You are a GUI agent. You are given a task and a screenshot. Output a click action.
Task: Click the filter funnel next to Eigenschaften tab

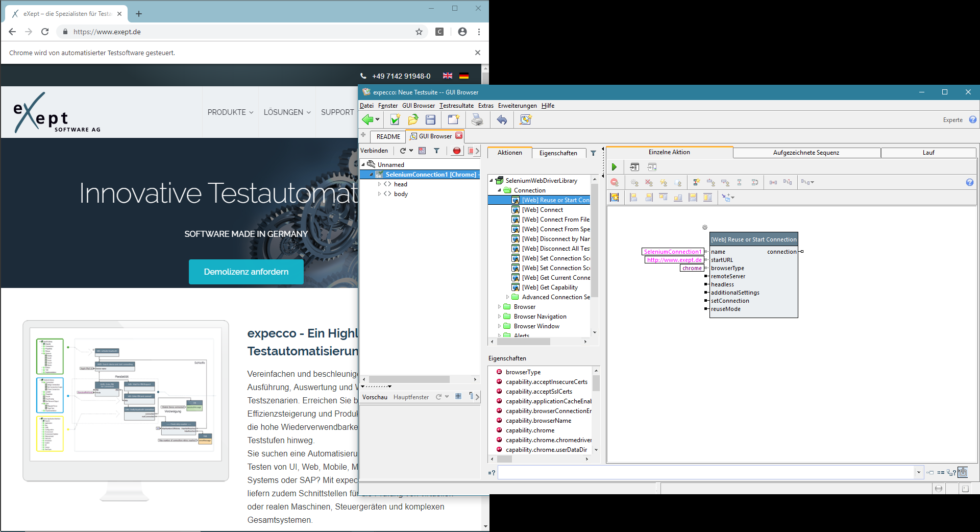[x=593, y=153]
